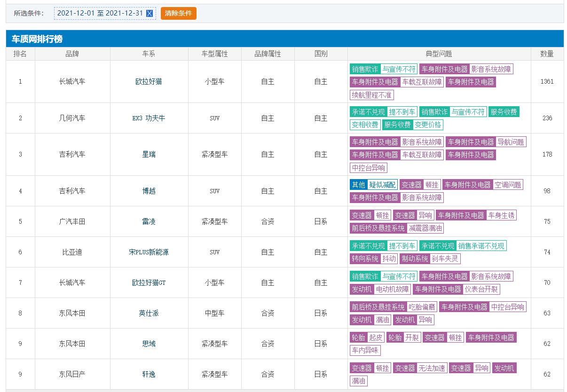Open the 英仕派 car series link
Viewport: 567px width, 392px height.
(149, 313)
